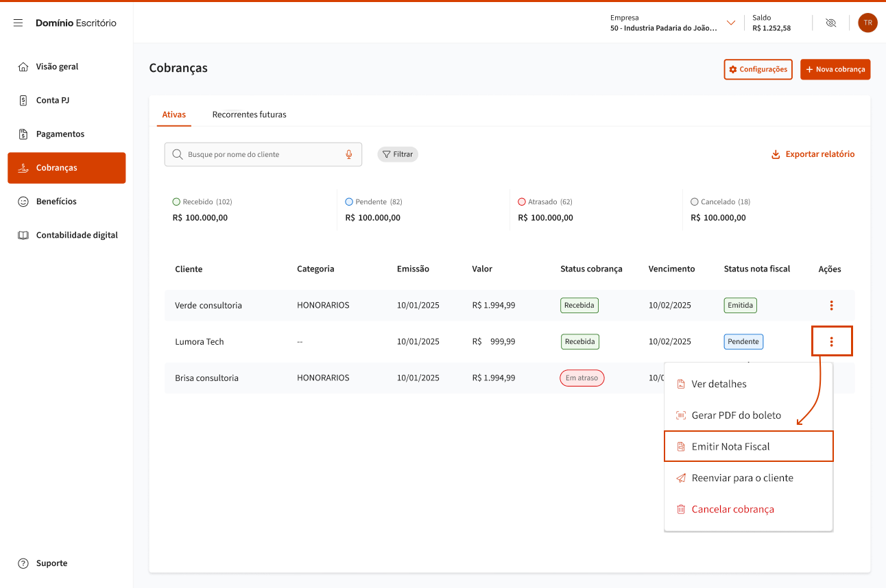
Task: Switch to Recorrentes futuras tab
Action: tap(249, 114)
